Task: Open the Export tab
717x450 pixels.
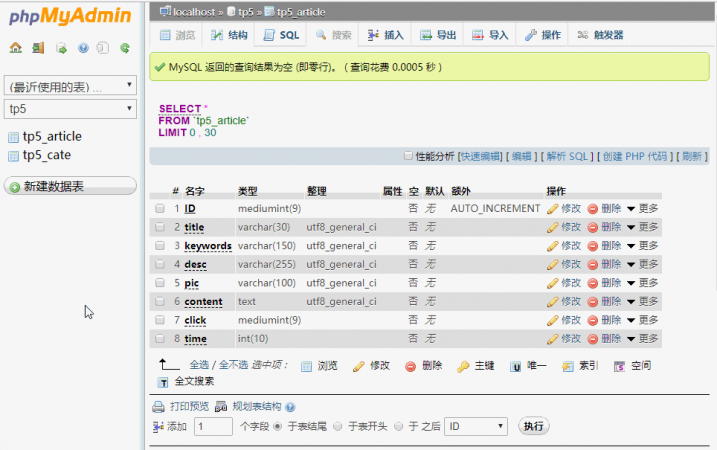Action: pos(438,35)
